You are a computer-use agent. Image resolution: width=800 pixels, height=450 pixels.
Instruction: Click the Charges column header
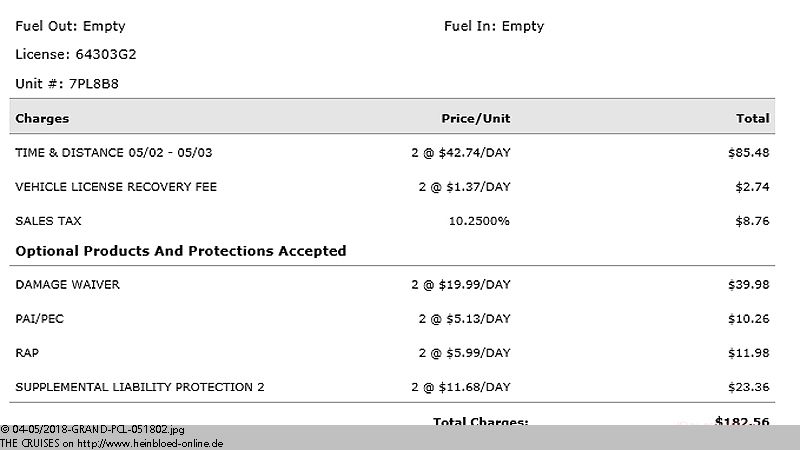coord(42,118)
